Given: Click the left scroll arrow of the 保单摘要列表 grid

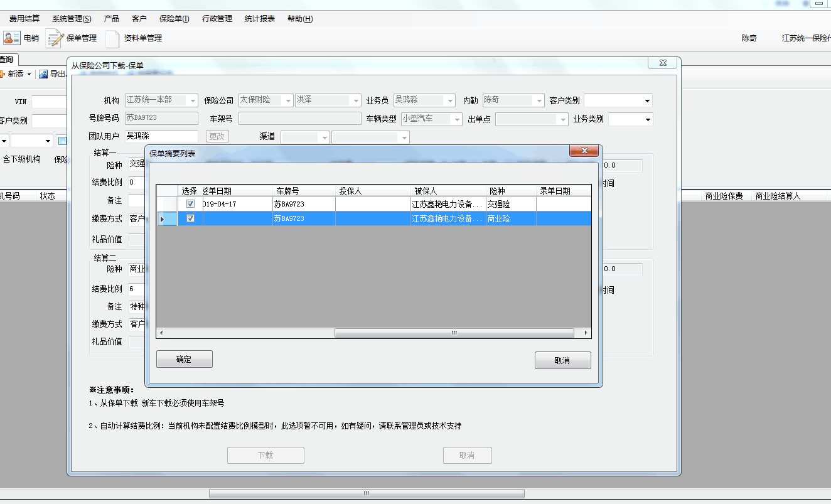Looking at the screenshot, I should [x=161, y=333].
